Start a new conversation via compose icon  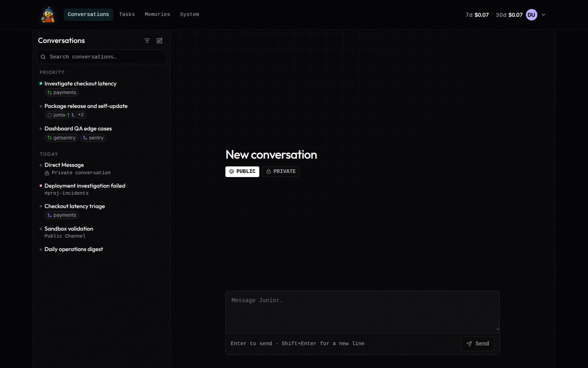(x=160, y=40)
